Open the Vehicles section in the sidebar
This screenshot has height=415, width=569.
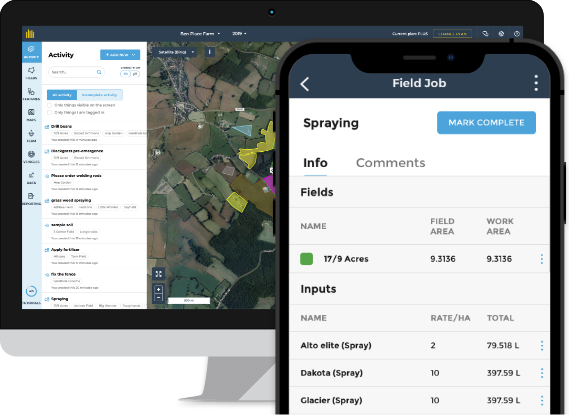32,157
